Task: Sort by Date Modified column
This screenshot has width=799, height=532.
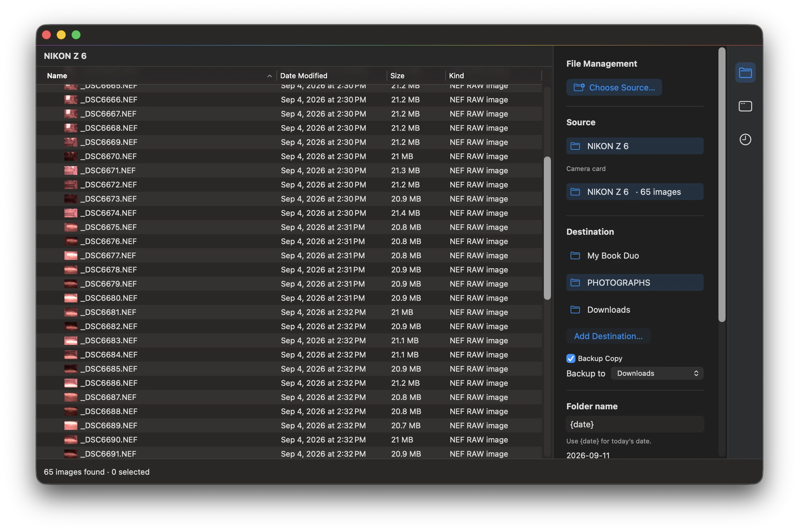Action: point(304,76)
